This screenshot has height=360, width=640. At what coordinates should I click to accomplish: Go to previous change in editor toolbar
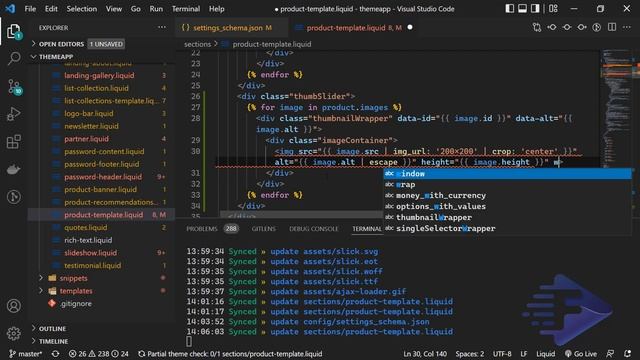click(552, 27)
